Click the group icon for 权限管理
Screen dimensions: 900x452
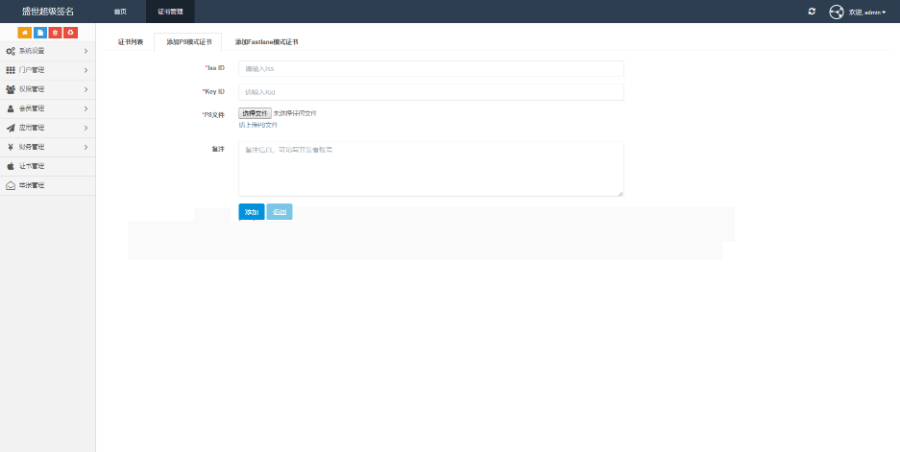[10, 90]
